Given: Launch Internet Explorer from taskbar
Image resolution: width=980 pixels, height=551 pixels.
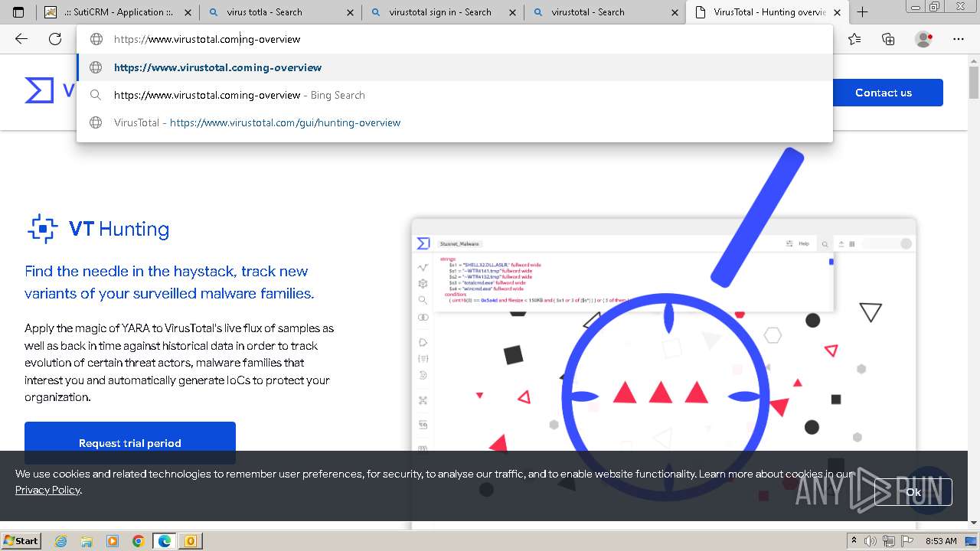Looking at the screenshot, I should (60, 541).
